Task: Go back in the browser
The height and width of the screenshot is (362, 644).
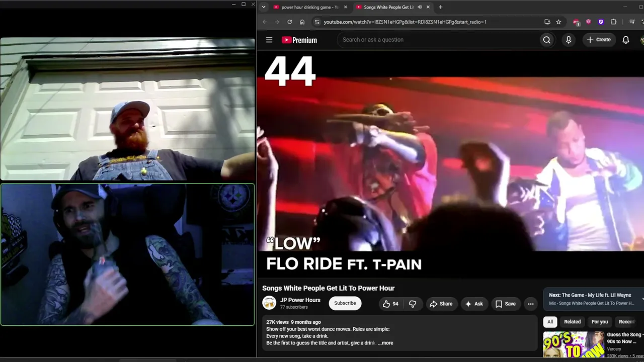Action: pyautogui.click(x=265, y=22)
